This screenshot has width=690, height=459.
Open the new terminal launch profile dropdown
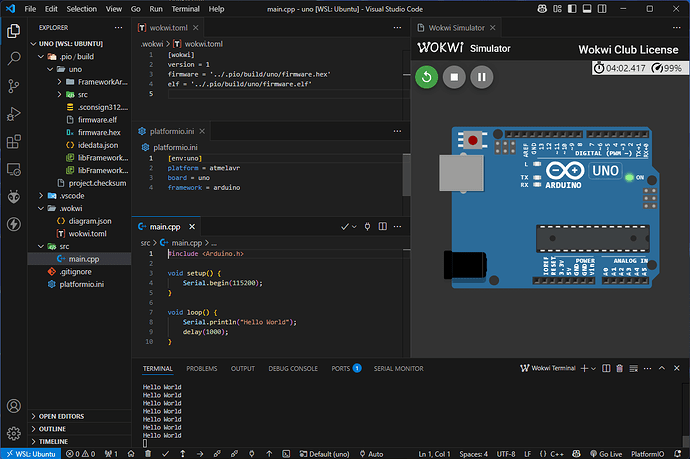(594, 368)
